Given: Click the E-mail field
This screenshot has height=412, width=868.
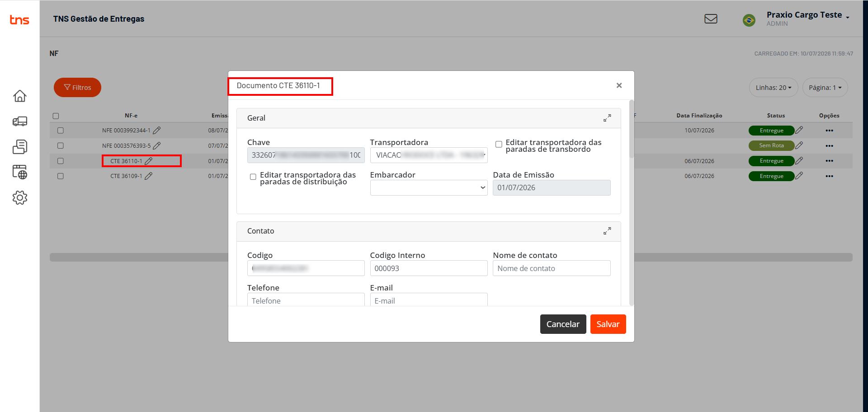Looking at the screenshot, I should (x=429, y=300).
